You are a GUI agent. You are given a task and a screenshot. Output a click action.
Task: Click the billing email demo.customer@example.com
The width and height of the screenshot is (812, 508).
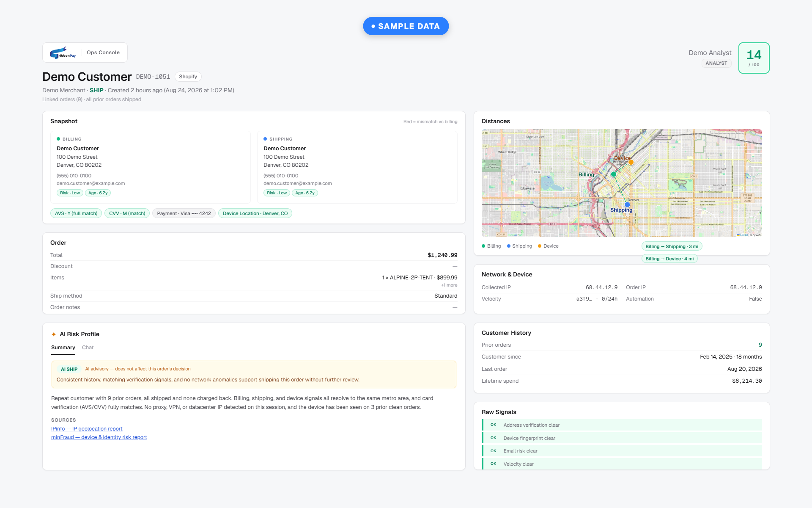click(x=91, y=183)
